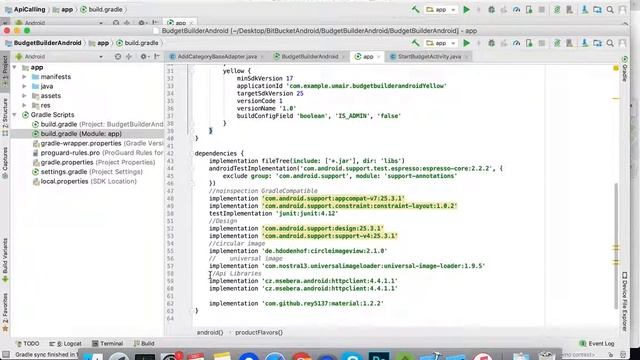Image resolution: width=640 pixels, height=360 pixels.
Task: Hide the Project panel with the pin icon
Action: point(157,56)
